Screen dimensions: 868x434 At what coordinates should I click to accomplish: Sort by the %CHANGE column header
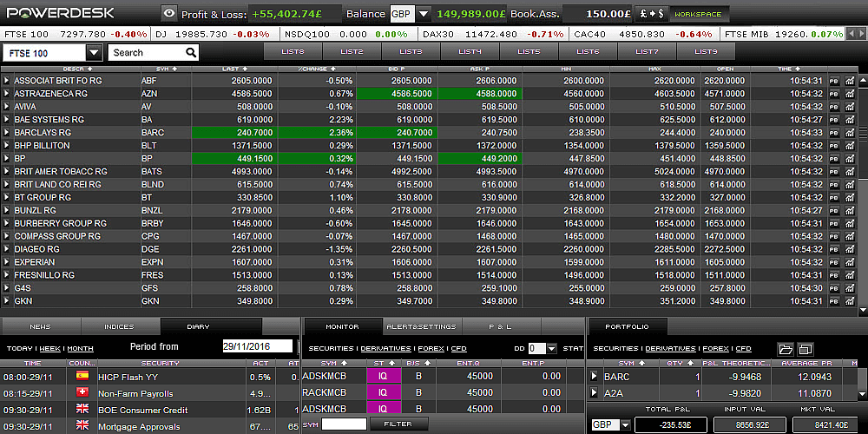[x=316, y=69]
